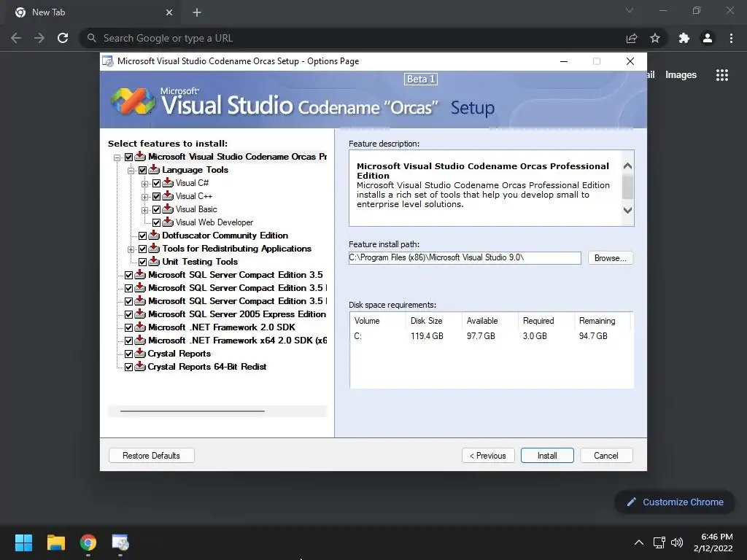747x560 pixels.
Task: Open the taskbar clock and date
Action: 713,542
